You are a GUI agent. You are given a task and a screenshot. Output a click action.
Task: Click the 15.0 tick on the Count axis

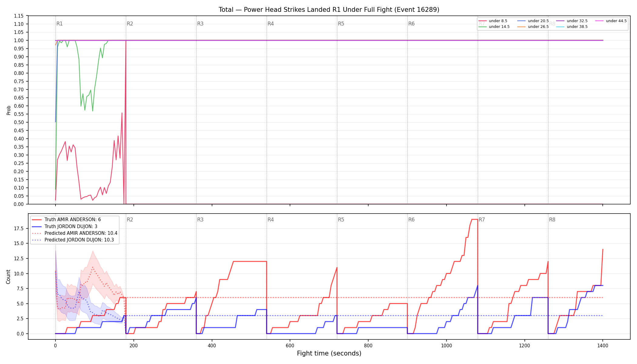pos(19,243)
